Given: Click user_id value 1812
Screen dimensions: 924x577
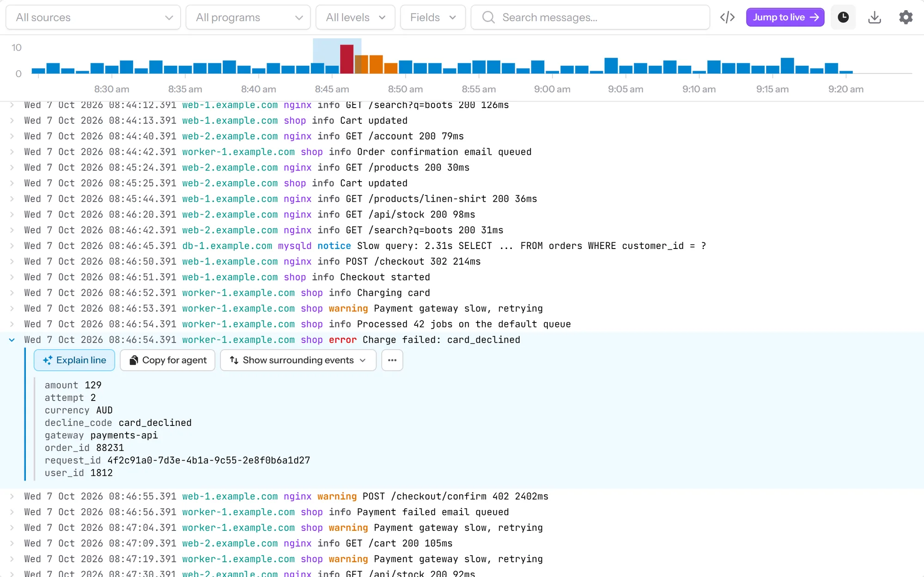Looking at the screenshot, I should pos(101,473).
